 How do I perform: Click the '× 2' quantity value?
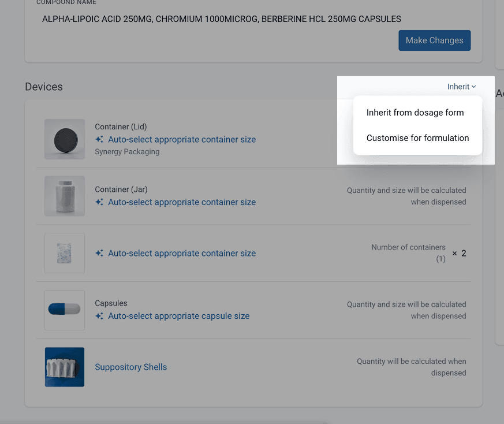459,253
